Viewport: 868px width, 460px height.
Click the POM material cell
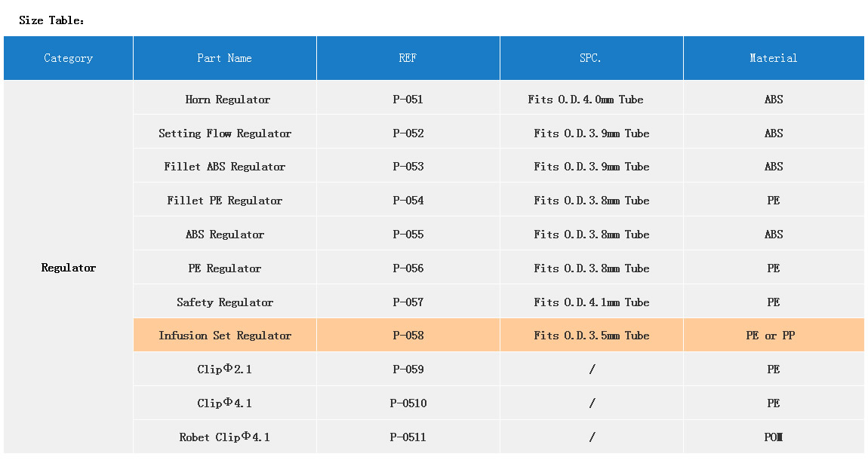(773, 437)
